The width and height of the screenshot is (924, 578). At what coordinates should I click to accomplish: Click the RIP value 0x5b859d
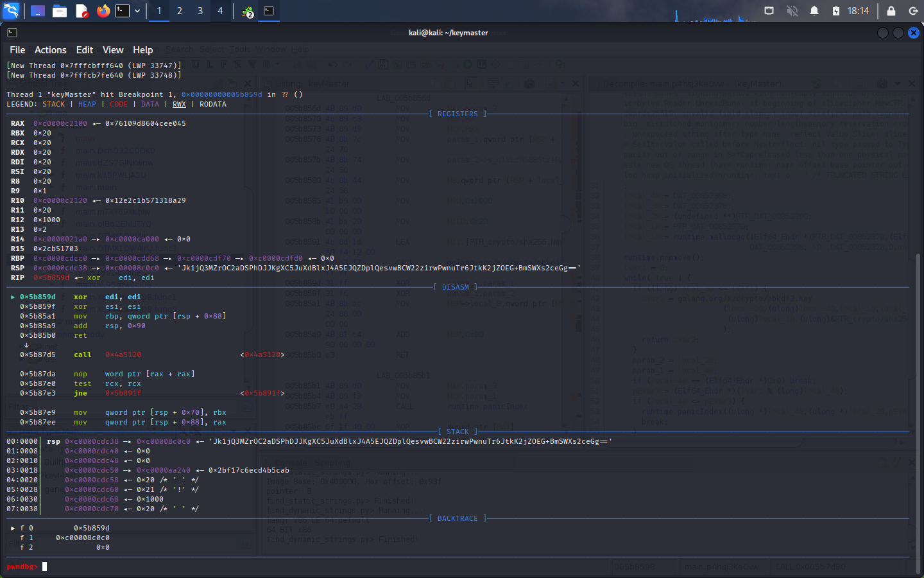pyautogui.click(x=51, y=277)
